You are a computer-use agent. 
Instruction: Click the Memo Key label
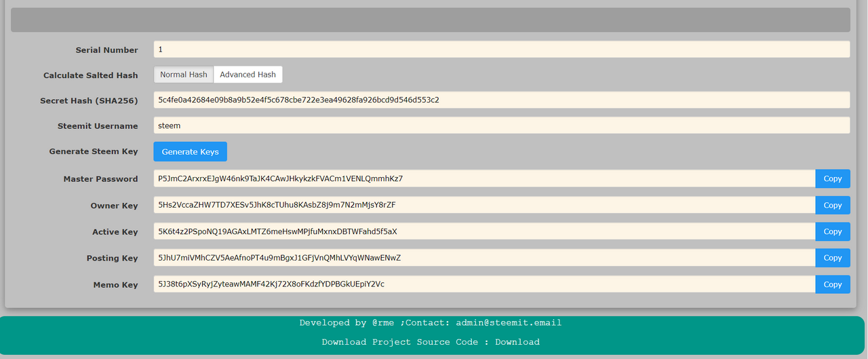click(116, 285)
